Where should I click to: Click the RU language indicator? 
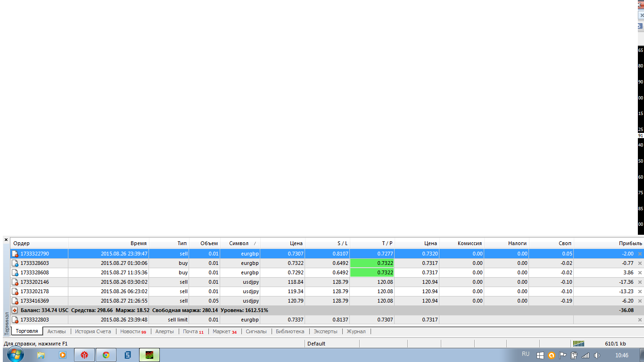click(526, 354)
